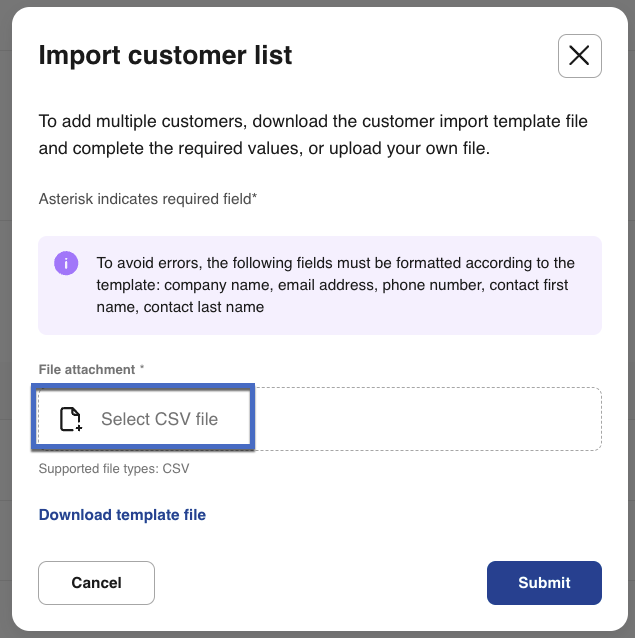The height and width of the screenshot is (638, 635).
Task: Click the 'Select CSV file' placeholder text
Action: click(x=159, y=419)
